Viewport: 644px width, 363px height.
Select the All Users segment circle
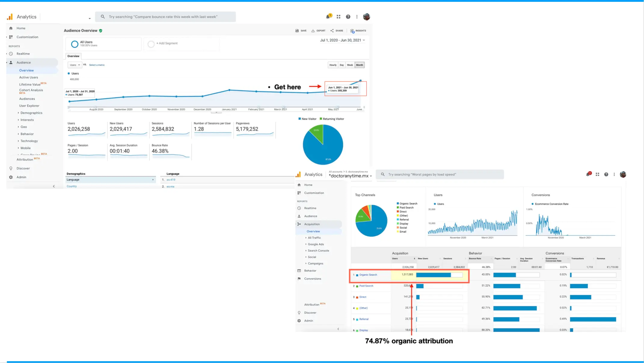pyautogui.click(x=75, y=44)
